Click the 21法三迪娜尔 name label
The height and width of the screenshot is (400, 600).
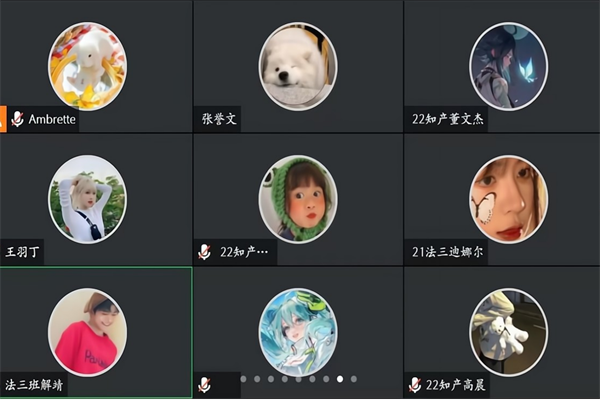click(x=447, y=252)
